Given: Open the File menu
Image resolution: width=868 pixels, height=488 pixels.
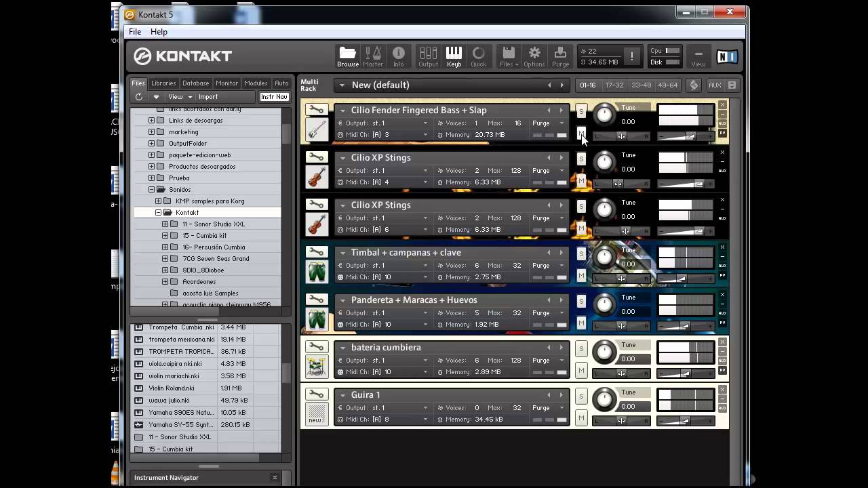Looking at the screenshot, I should click(135, 32).
